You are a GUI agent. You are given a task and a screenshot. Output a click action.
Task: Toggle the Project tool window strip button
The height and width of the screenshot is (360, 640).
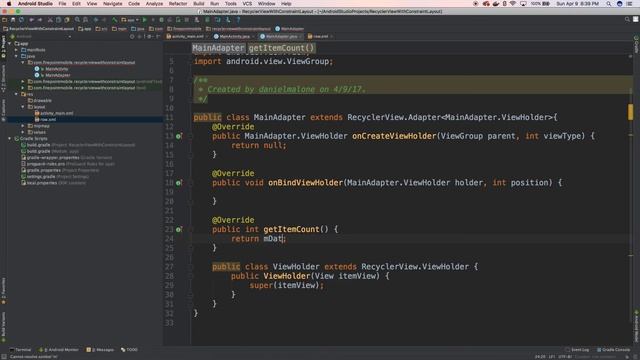(x=3, y=48)
